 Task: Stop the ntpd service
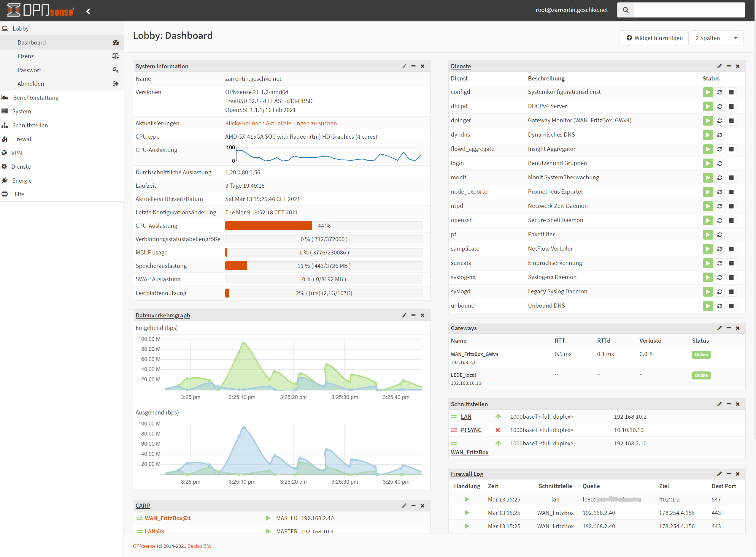(731, 206)
